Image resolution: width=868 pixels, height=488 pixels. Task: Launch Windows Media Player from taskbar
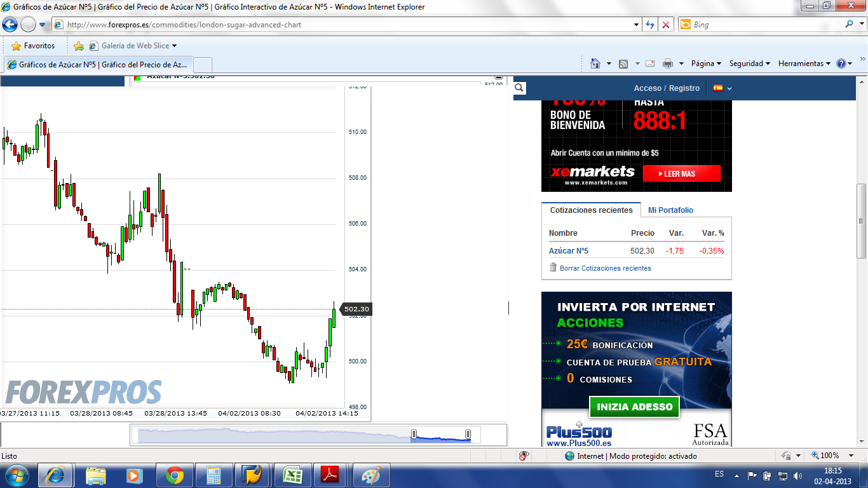[134, 475]
